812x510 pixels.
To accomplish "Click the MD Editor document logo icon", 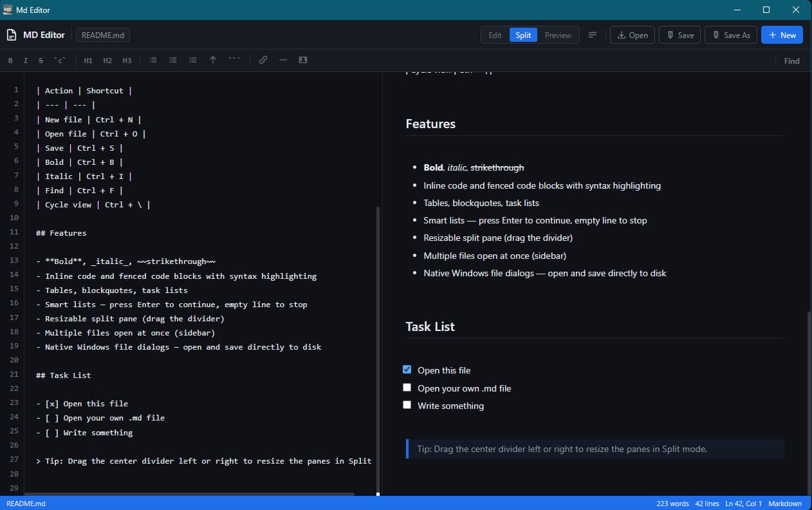I will (x=11, y=35).
